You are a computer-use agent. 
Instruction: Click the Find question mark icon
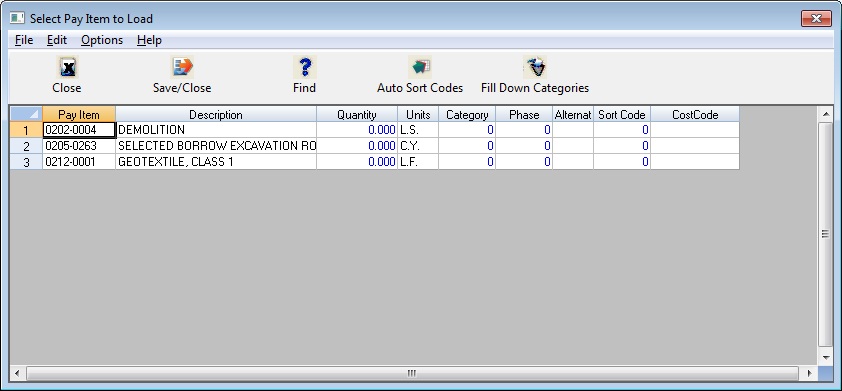click(x=304, y=67)
